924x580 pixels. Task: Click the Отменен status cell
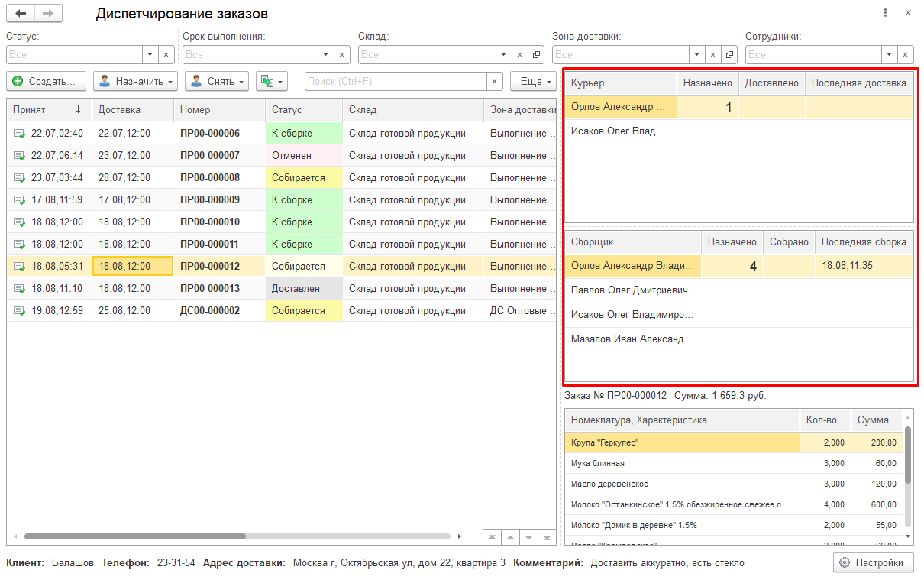click(304, 156)
